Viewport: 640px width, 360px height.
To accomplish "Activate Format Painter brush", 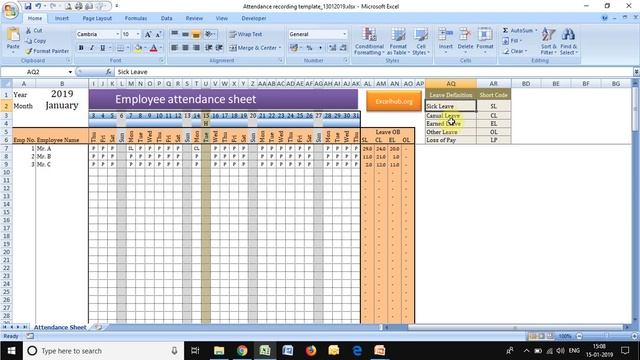I will click(47, 51).
